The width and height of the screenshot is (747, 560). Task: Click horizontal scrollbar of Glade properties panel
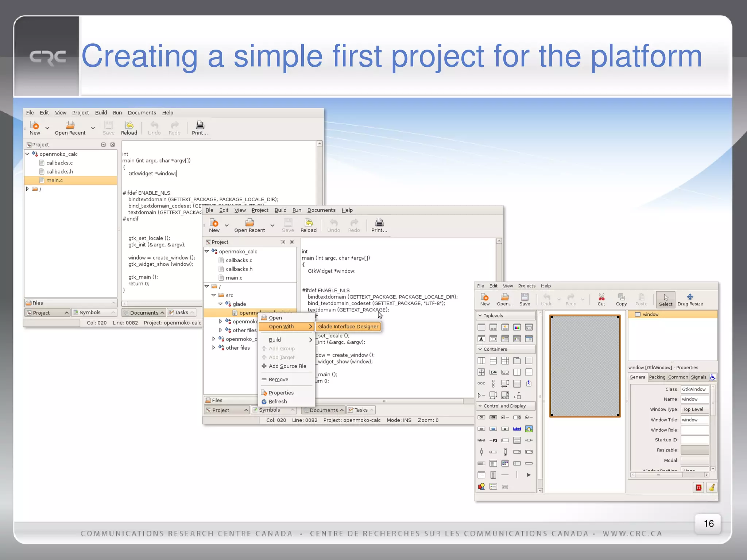670,475
